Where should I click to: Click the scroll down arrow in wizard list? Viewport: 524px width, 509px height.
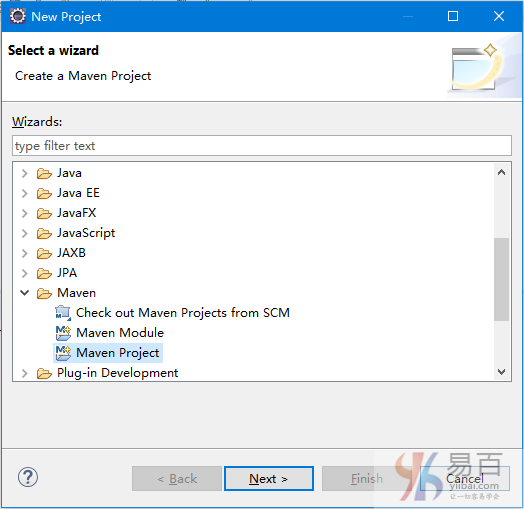pyautogui.click(x=501, y=372)
